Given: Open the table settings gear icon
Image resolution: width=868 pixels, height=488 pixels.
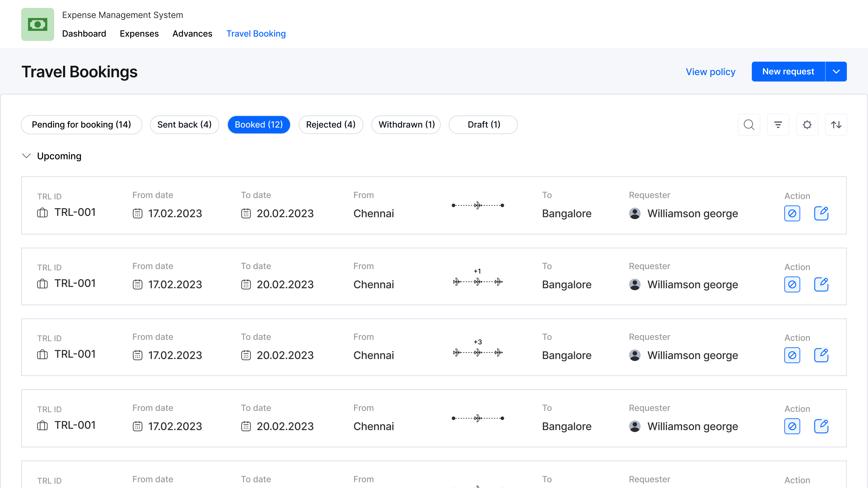Looking at the screenshot, I should click(x=807, y=125).
